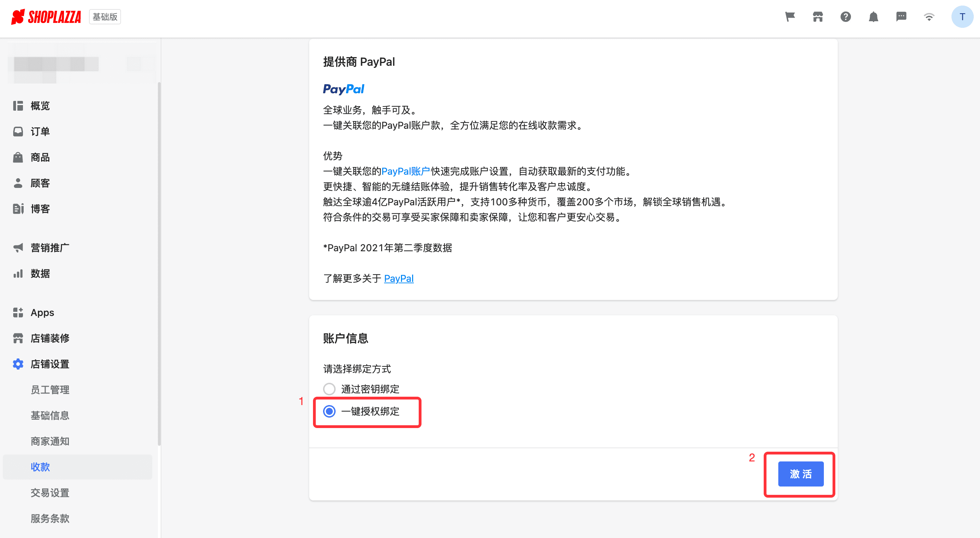The height and width of the screenshot is (538, 980).
Task: Click the 营销推广 megaphone icon
Action: 18,247
